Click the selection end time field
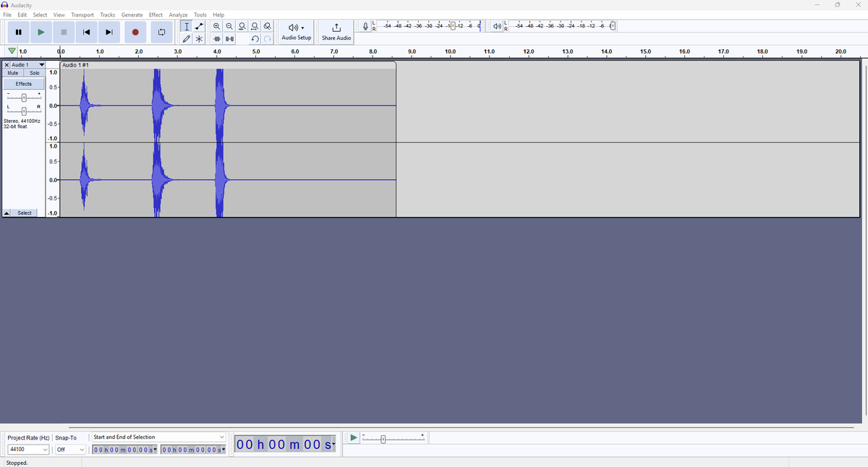 pyautogui.click(x=194, y=450)
